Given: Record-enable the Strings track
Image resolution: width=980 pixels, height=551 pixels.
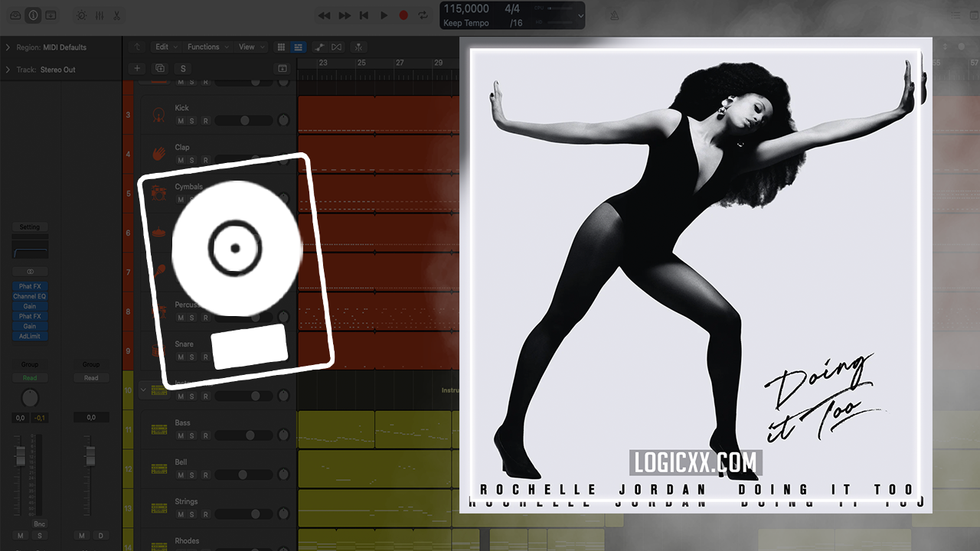Looking at the screenshot, I should coord(205,514).
